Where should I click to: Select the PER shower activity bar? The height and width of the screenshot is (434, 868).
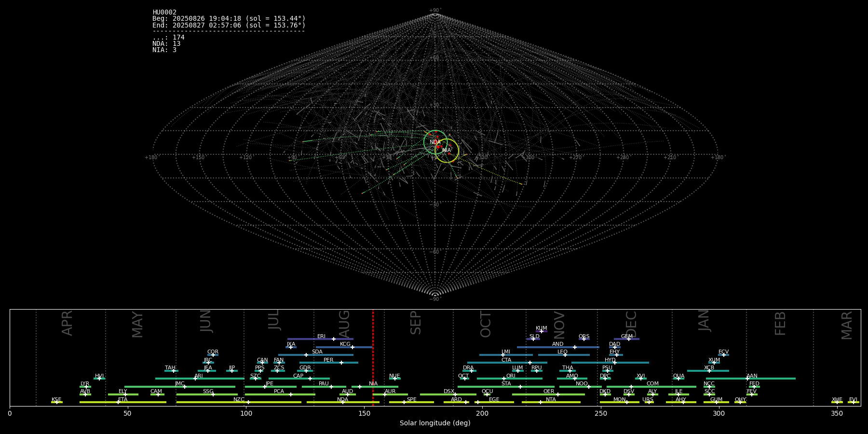pos(329,363)
